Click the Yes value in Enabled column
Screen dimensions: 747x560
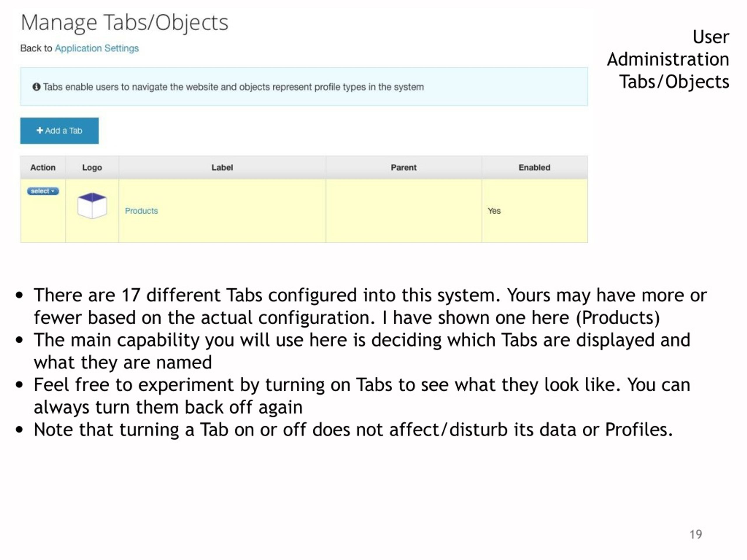click(494, 211)
